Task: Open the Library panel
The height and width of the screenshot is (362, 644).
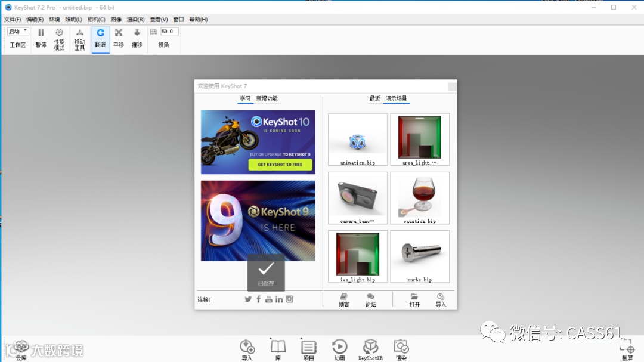Action: click(x=278, y=350)
